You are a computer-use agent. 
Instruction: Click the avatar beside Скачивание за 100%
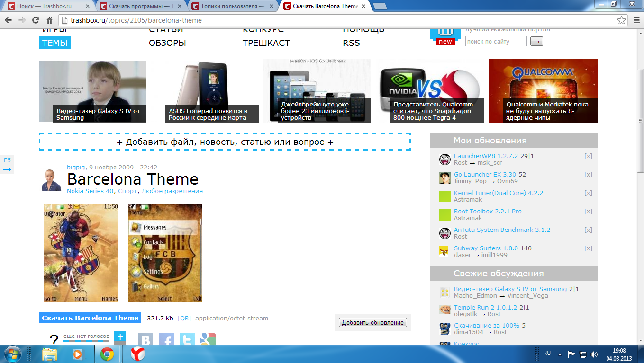click(444, 329)
